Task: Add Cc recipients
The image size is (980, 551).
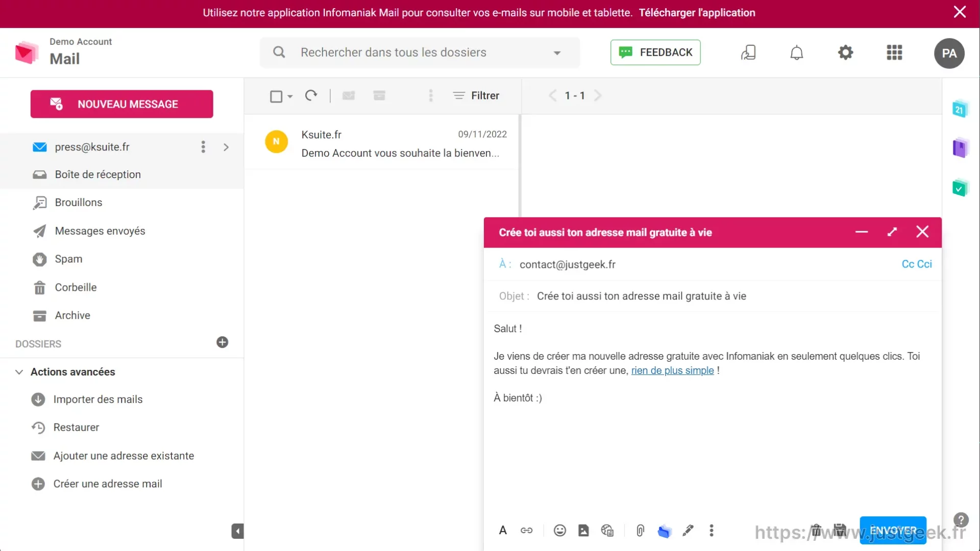Action: [908, 264]
